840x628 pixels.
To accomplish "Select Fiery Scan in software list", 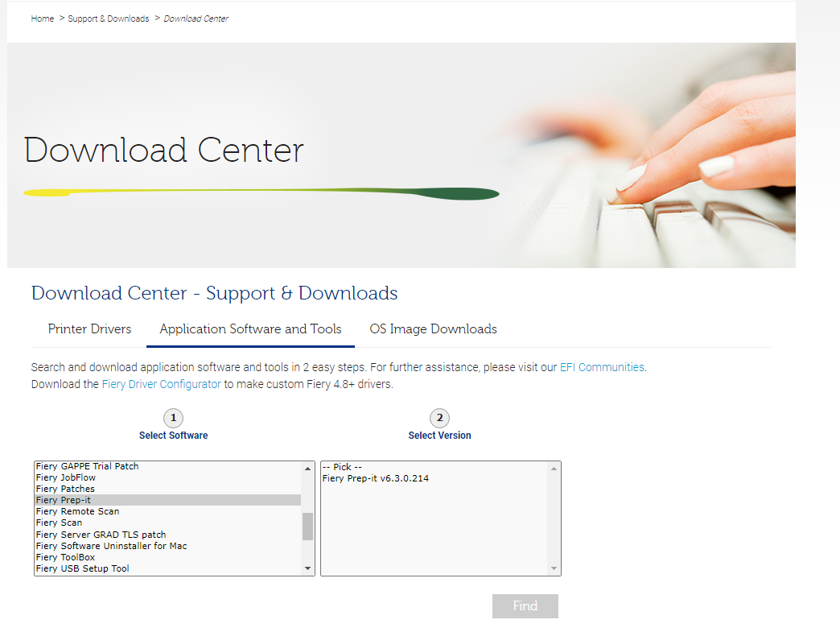I will pos(59,523).
